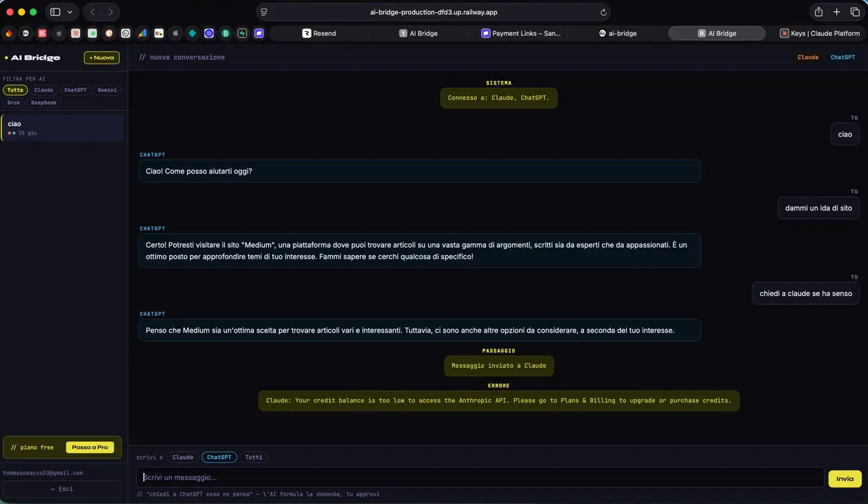This screenshot has width=868, height=504.
Task: Start a new conversation with + Nuova
Action: (102, 57)
